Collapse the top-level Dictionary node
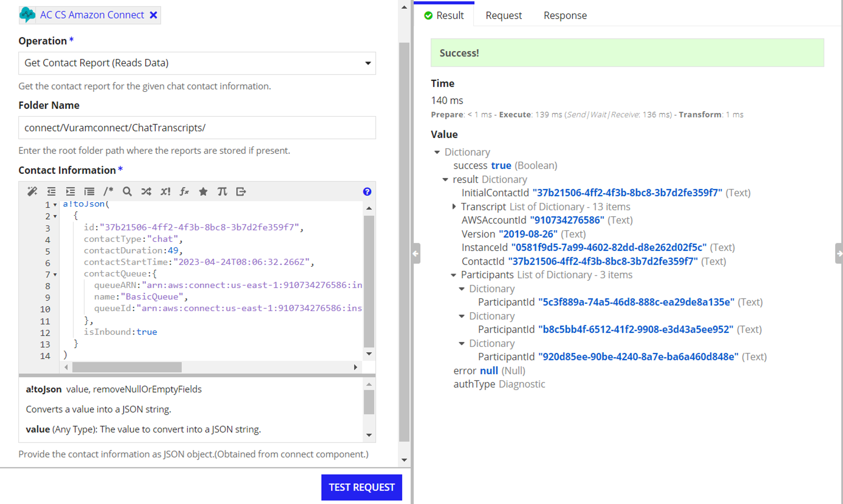The width and height of the screenshot is (843, 504). tap(437, 152)
